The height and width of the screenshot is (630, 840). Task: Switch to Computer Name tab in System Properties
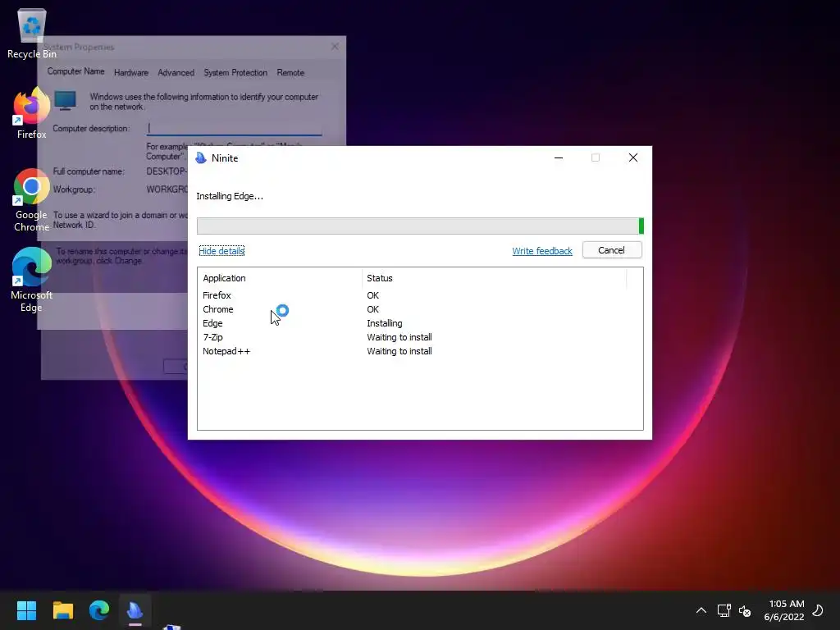point(75,71)
